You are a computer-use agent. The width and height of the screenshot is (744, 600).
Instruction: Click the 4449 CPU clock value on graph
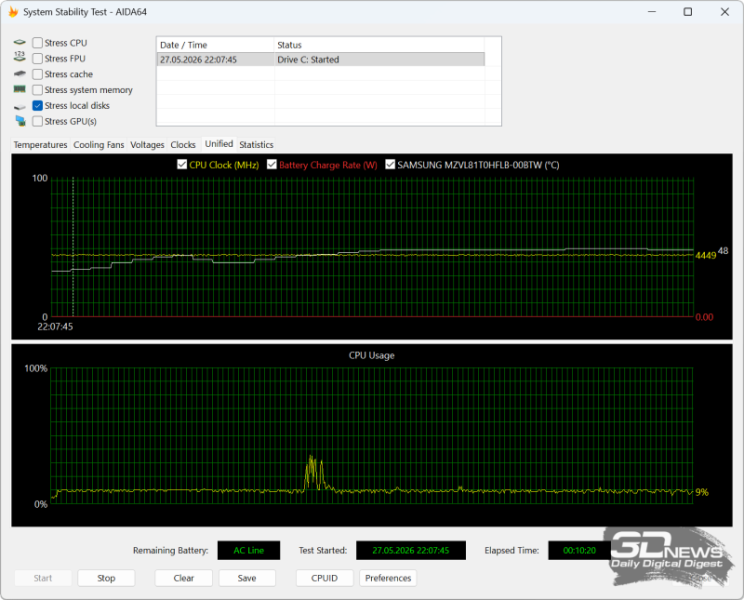tap(706, 256)
